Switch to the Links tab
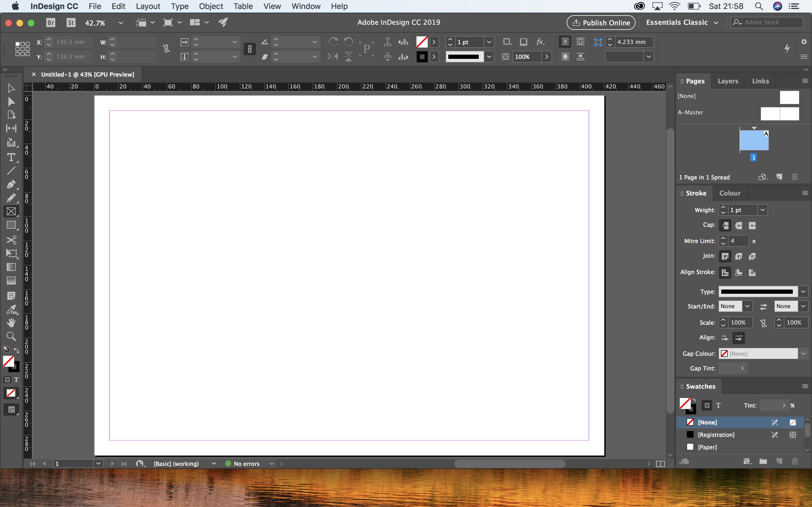This screenshot has width=812, height=507. pos(761,81)
